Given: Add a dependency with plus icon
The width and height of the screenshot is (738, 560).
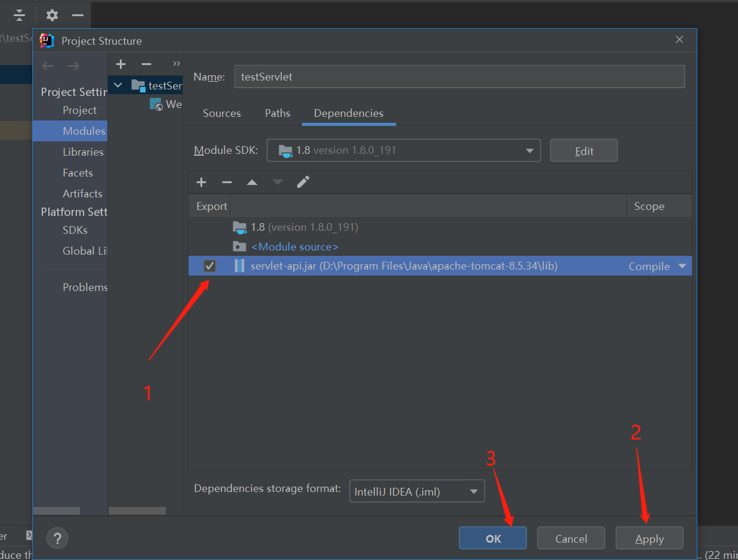Looking at the screenshot, I should pos(201,182).
